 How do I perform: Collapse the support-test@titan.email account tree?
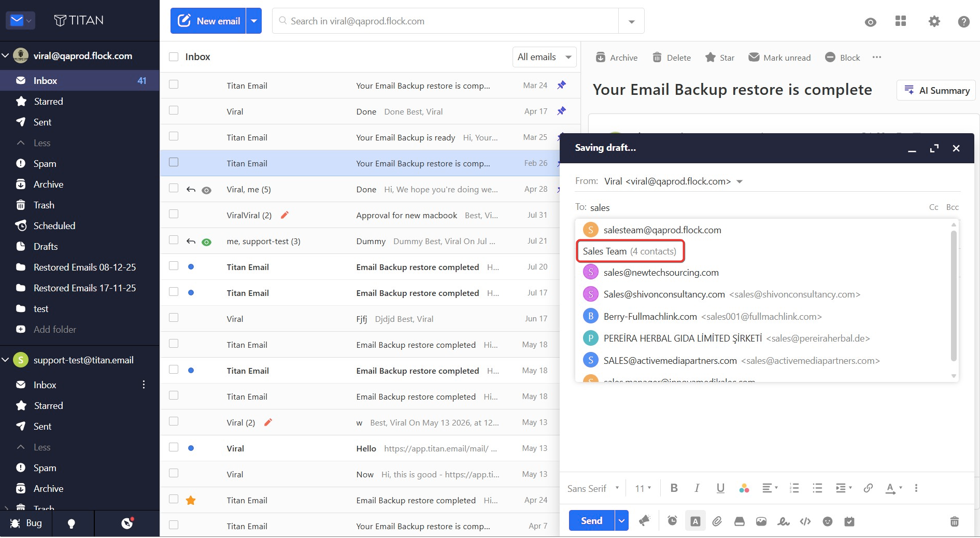6,360
